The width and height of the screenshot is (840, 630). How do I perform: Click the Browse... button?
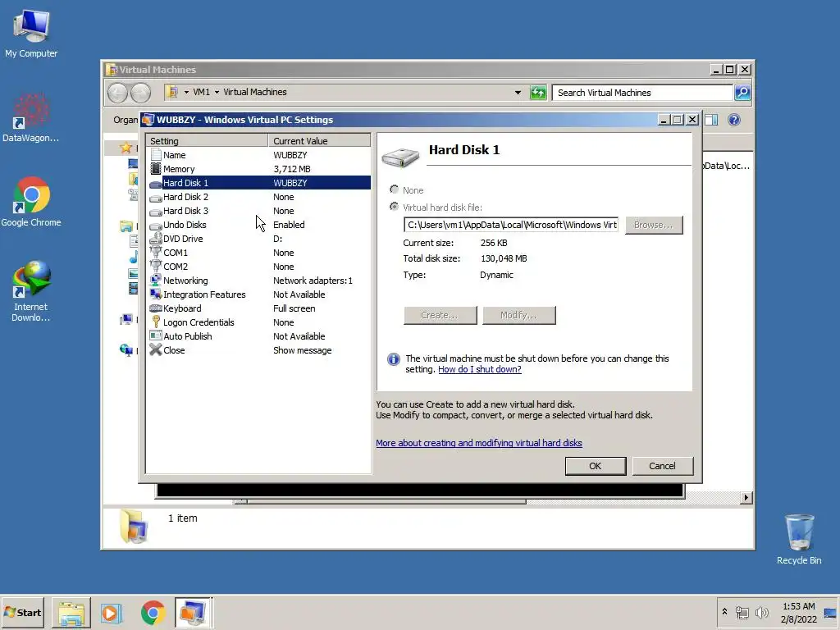click(654, 225)
